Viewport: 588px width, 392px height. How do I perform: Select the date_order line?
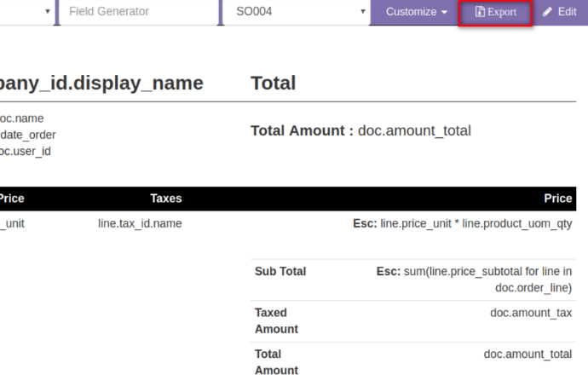pyautogui.click(x=28, y=135)
